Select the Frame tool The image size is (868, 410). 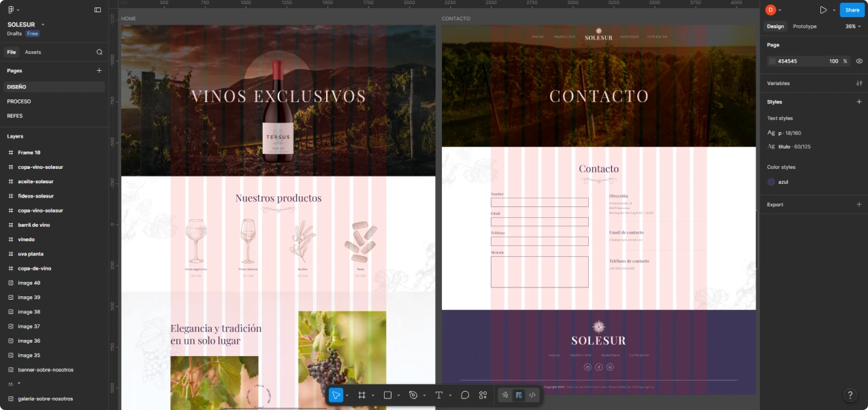coord(362,395)
